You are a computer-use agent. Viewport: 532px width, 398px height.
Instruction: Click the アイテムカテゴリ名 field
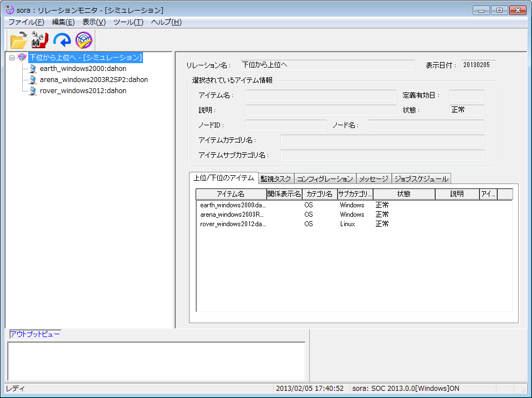(x=382, y=140)
